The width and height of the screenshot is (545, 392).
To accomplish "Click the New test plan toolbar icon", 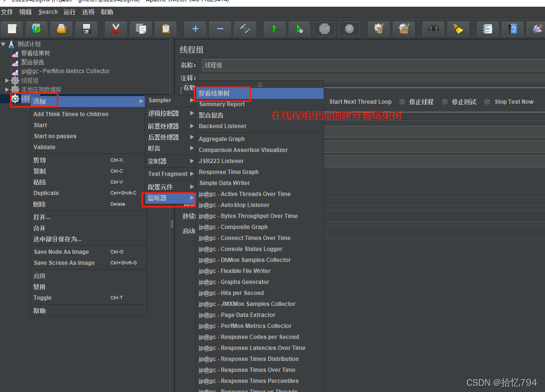I will click(x=12, y=29).
